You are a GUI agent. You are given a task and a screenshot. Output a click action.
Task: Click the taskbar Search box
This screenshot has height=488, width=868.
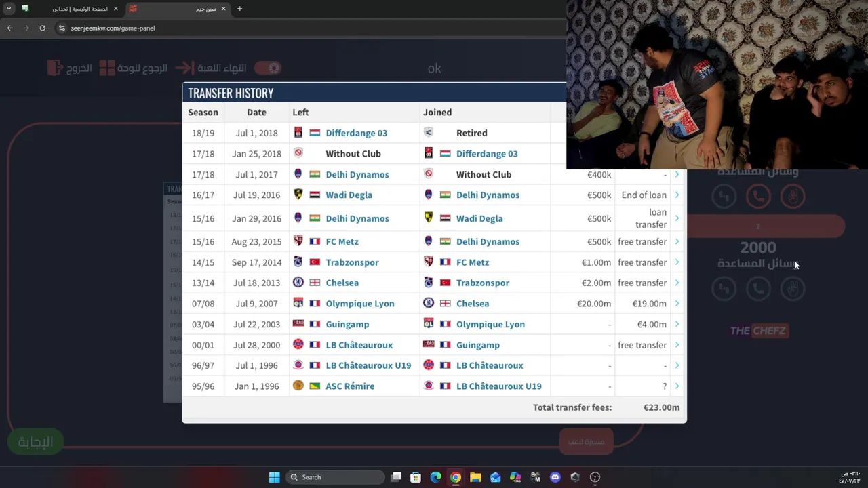point(335,477)
